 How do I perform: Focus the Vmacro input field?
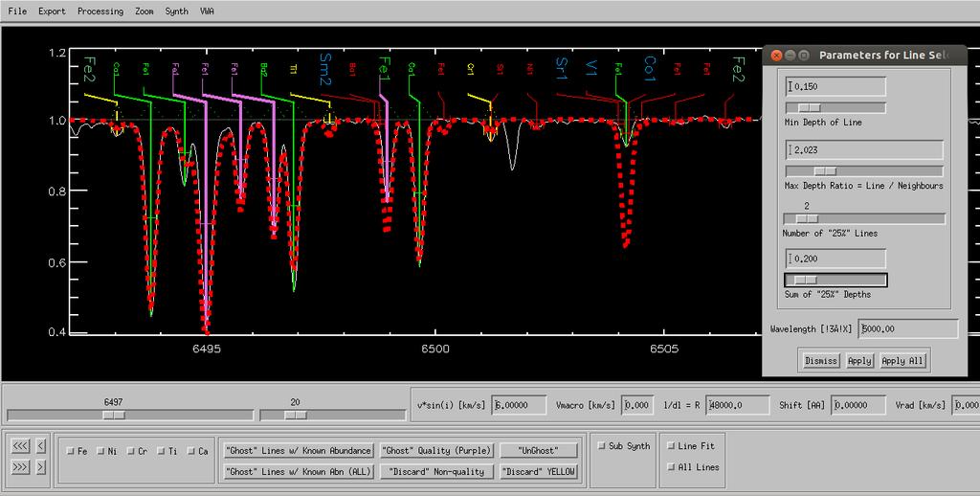pyautogui.click(x=638, y=405)
